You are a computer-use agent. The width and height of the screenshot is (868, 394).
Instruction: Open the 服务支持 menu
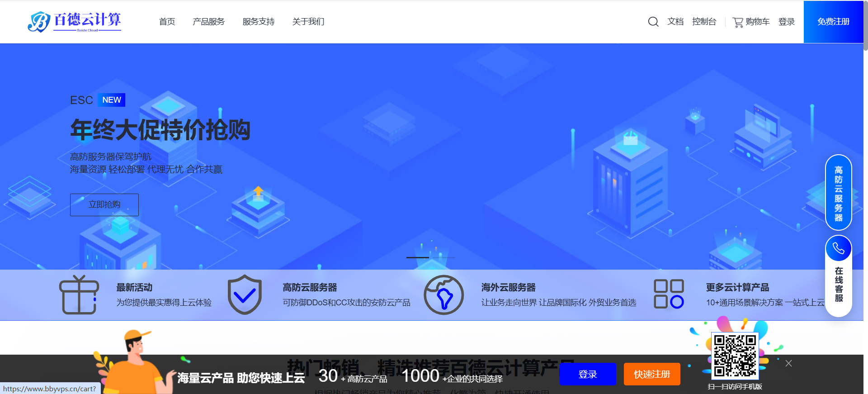259,22
